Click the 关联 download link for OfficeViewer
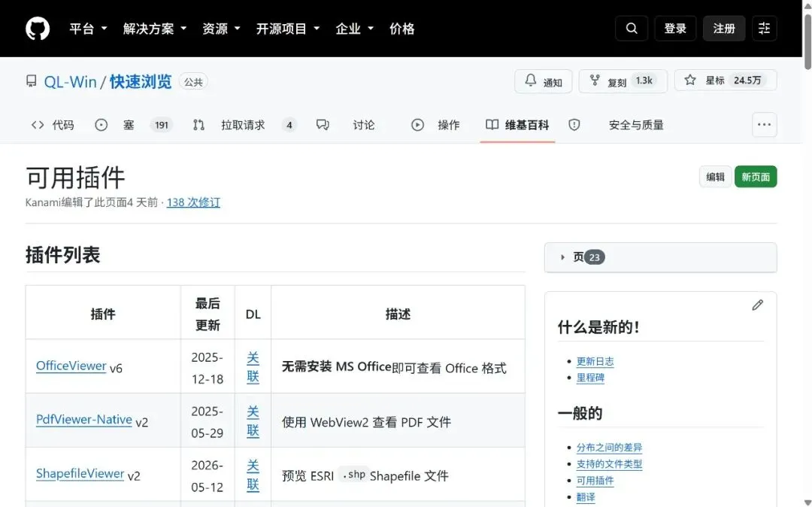 point(253,366)
